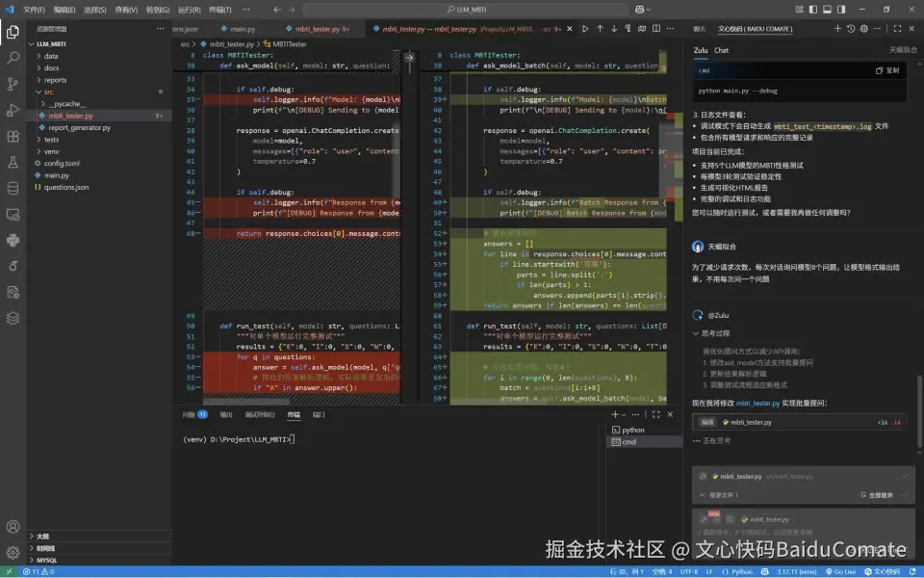
Task: Click the 复制 button on cmd block
Action: (887, 70)
